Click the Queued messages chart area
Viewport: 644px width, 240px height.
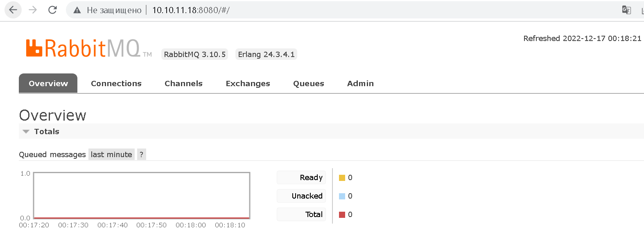tap(142, 195)
